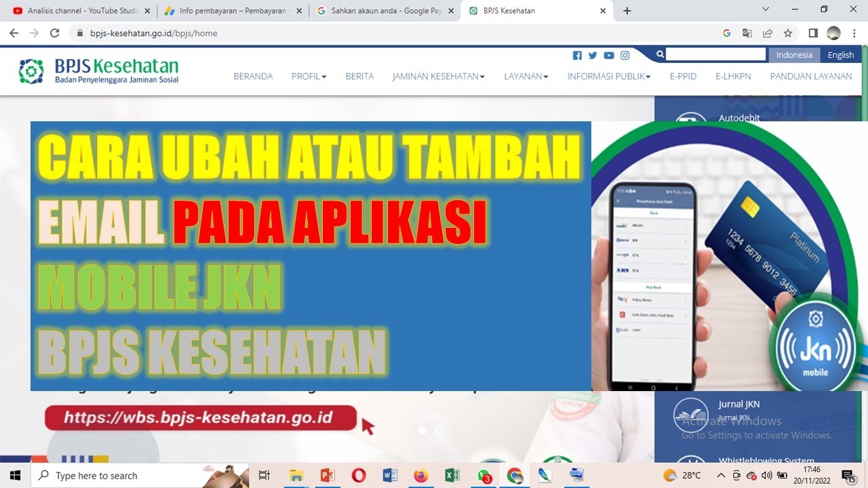Click the BPJS Kesehatan logo
This screenshot has height=488, width=868.
coord(98,71)
